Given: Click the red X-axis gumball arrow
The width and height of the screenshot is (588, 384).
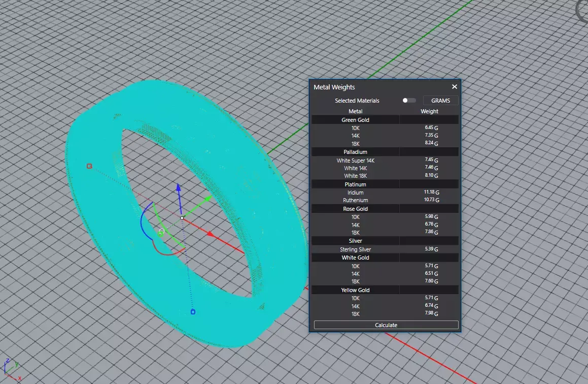Looking at the screenshot, I should click(211, 234).
